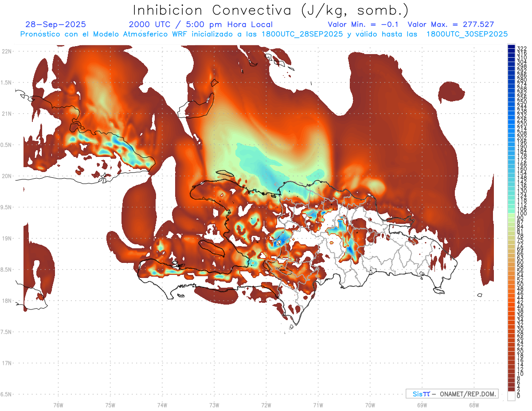
Task: Select the date text '28-Sep-2025'
Action: [x=56, y=25]
